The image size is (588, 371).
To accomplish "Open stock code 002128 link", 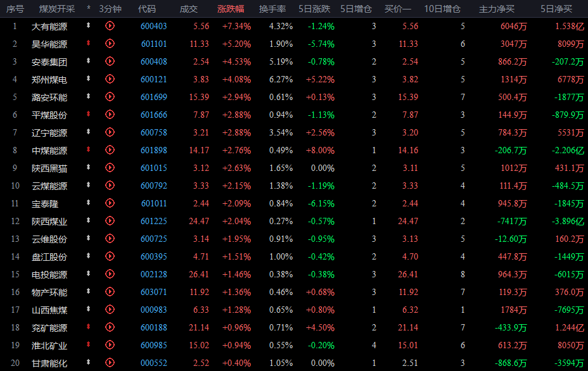I will pos(154,274).
